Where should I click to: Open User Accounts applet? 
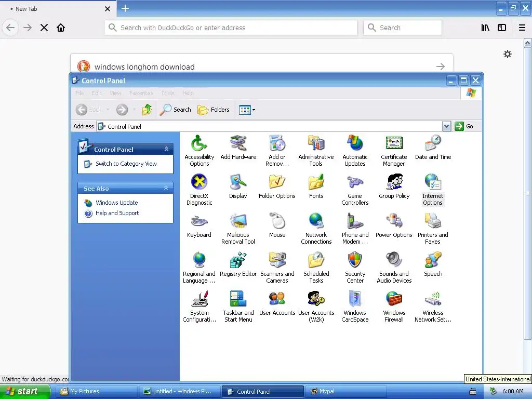pos(277,303)
